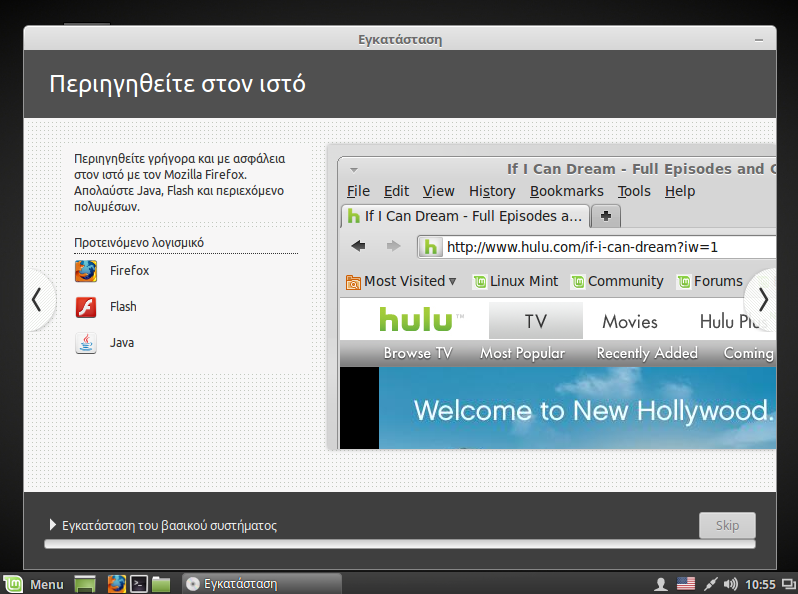
Task: Click the show desktop icon in panel
Action: tap(85, 584)
